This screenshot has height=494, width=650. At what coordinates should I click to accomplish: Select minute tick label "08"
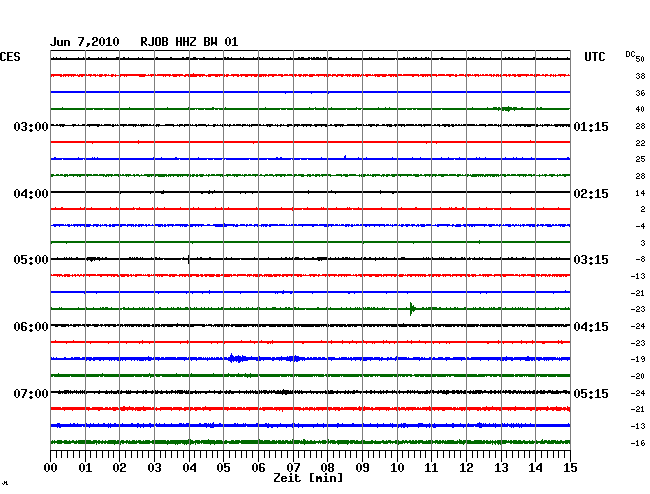tap(327, 468)
